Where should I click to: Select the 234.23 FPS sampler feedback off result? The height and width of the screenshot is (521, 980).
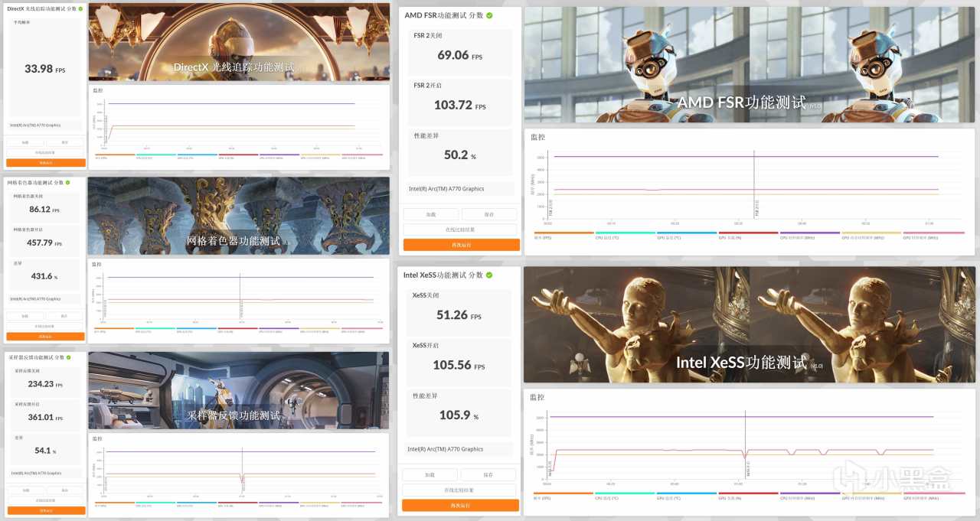point(45,384)
